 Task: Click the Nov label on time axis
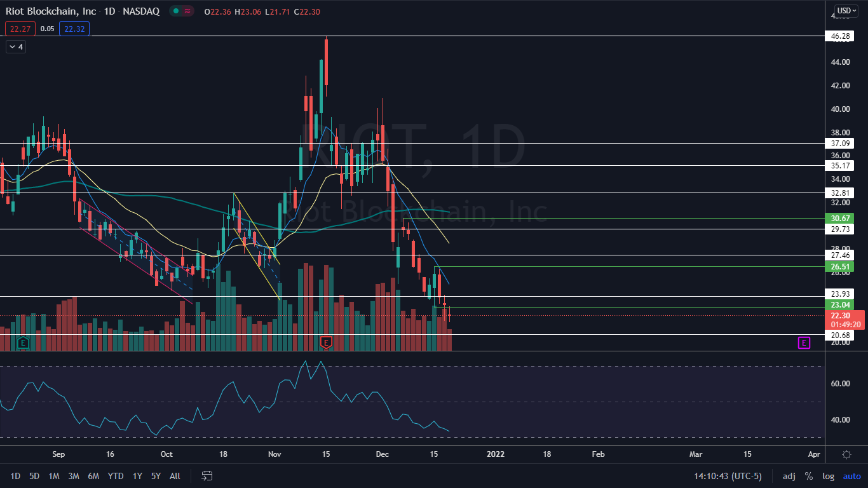click(x=275, y=454)
